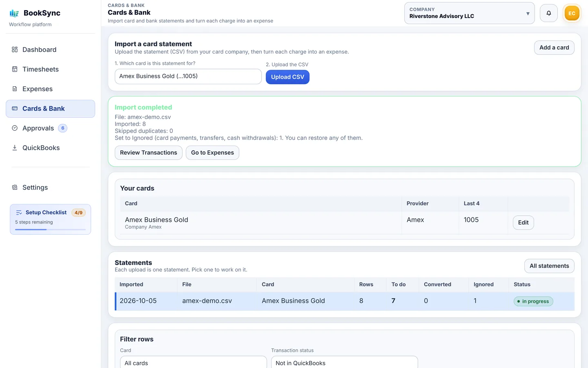588x368 pixels.
Task: Click the Converted column header
Action: (437, 285)
